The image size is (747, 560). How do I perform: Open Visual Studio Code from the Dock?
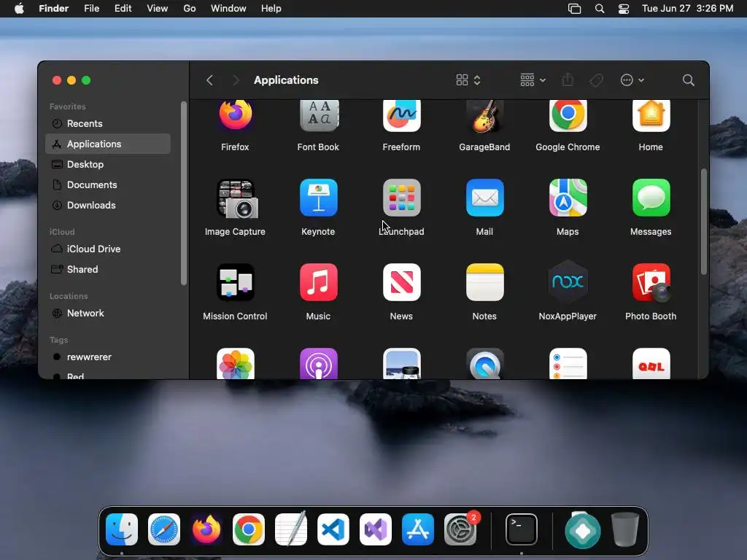pyautogui.click(x=333, y=529)
